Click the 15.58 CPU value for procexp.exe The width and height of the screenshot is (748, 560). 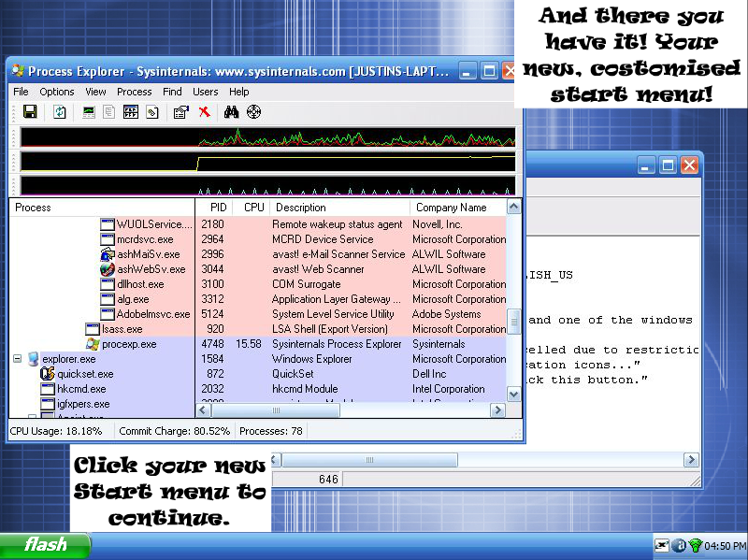coord(249,344)
